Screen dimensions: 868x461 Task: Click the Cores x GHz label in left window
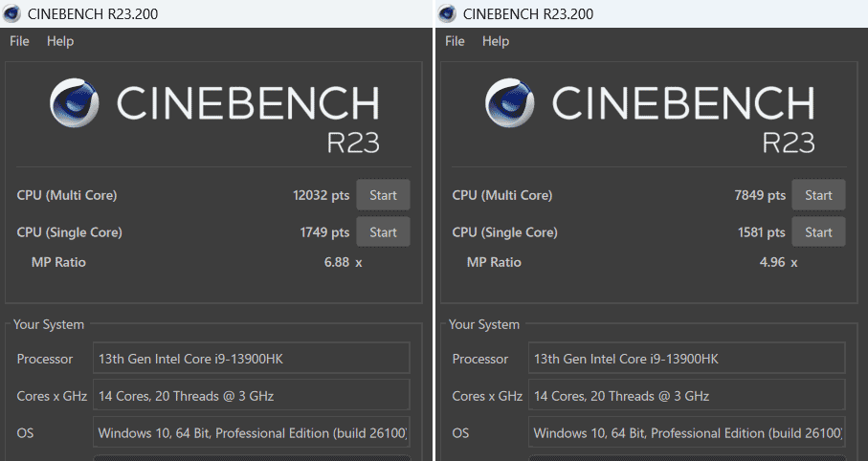click(52, 396)
